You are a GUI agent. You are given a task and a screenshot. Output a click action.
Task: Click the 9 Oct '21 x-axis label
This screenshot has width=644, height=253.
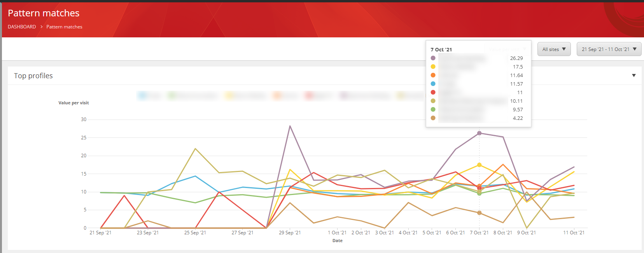[527, 232]
